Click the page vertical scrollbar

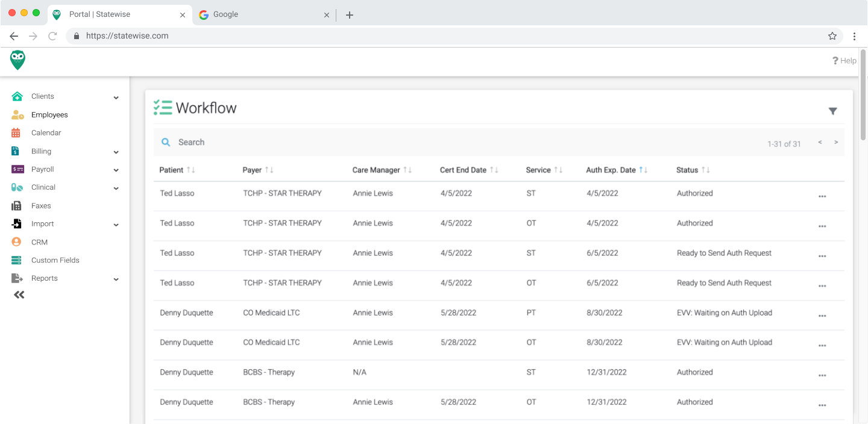[863, 96]
